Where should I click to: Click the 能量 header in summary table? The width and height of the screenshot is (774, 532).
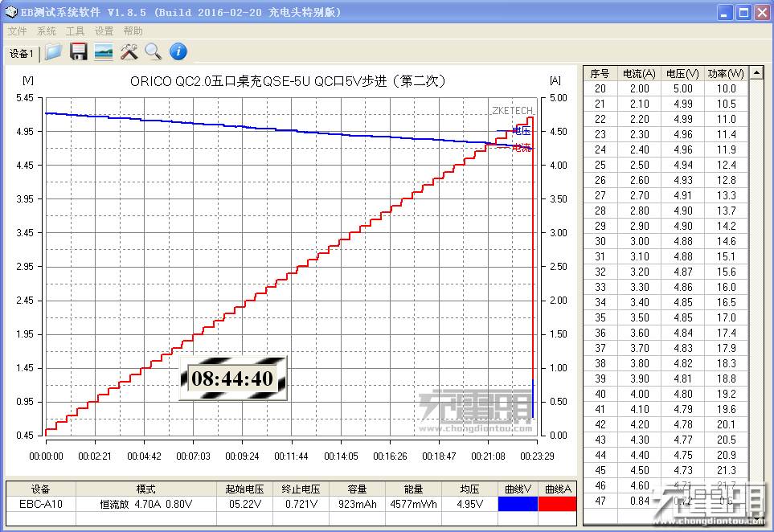(414, 489)
